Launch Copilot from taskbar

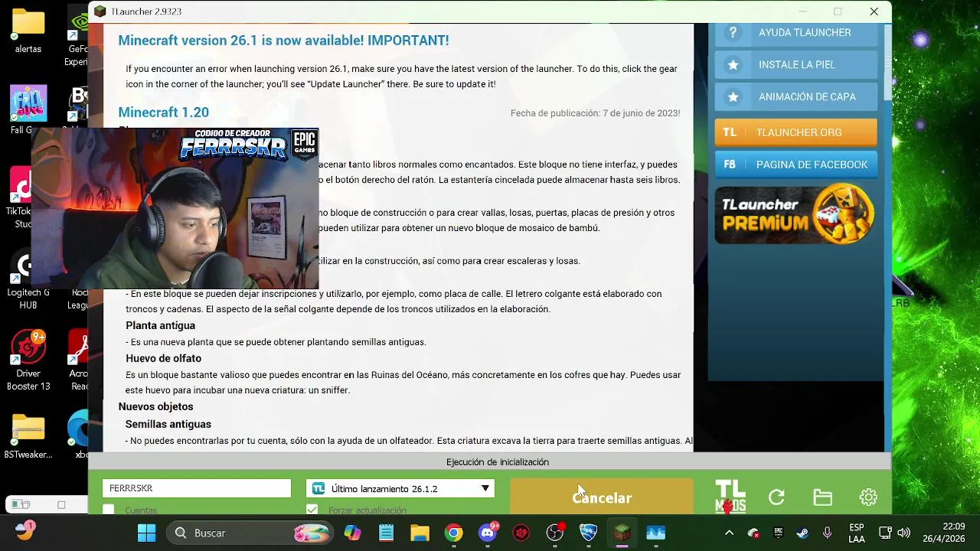coord(352,533)
